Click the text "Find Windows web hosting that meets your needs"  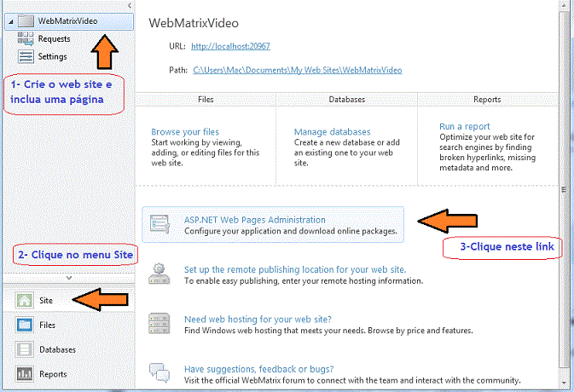[274, 331]
